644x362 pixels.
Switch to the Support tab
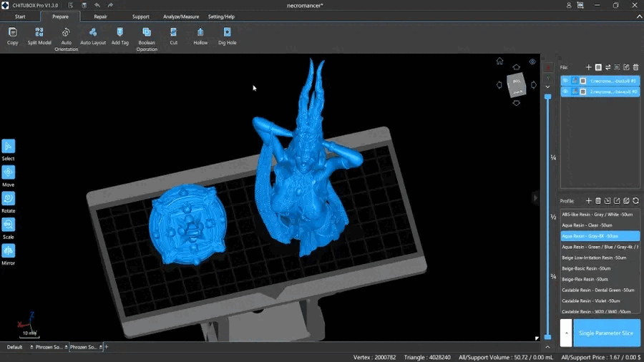click(x=141, y=16)
